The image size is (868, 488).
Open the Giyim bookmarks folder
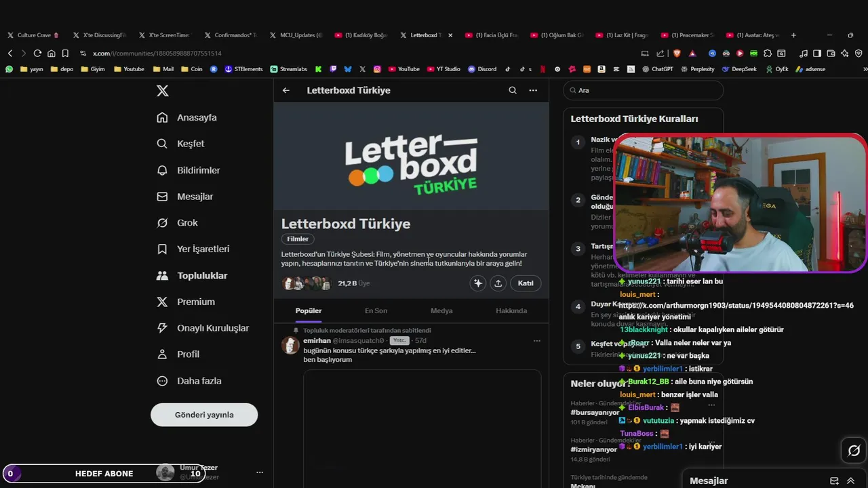point(92,68)
